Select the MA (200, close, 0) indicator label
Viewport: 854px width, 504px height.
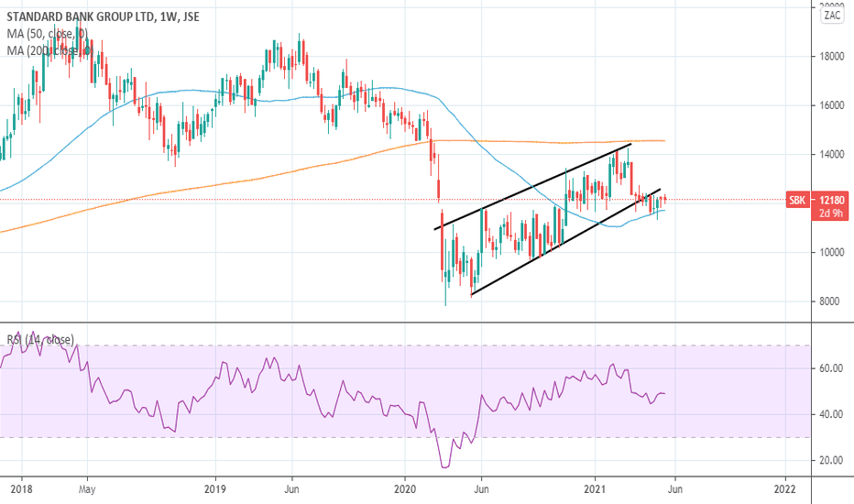point(49,50)
